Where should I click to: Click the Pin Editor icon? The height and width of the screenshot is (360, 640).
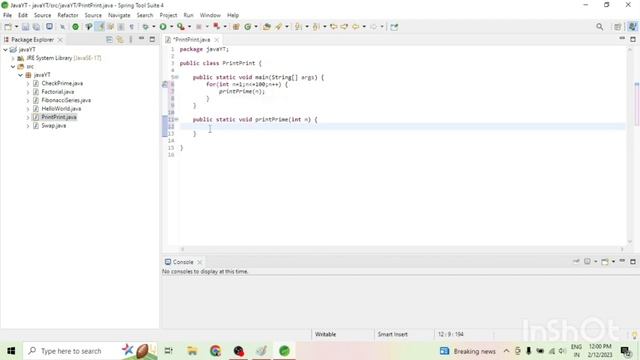pyautogui.click(x=394, y=27)
